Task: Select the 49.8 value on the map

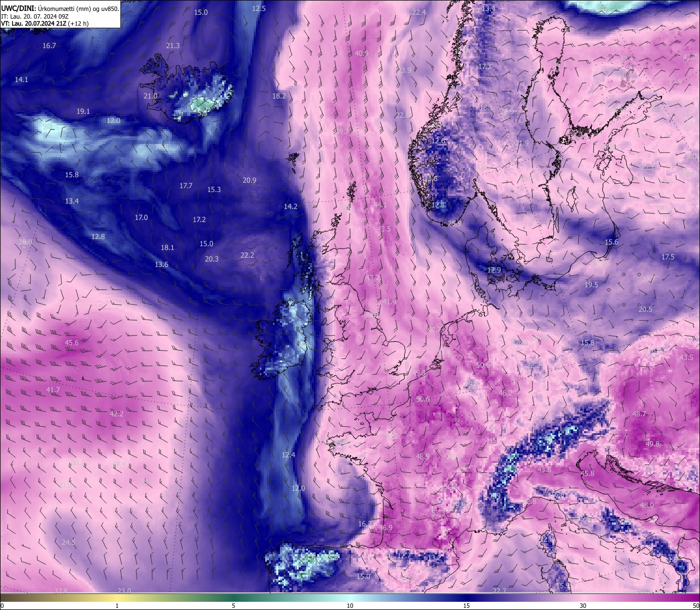Action: point(652,444)
